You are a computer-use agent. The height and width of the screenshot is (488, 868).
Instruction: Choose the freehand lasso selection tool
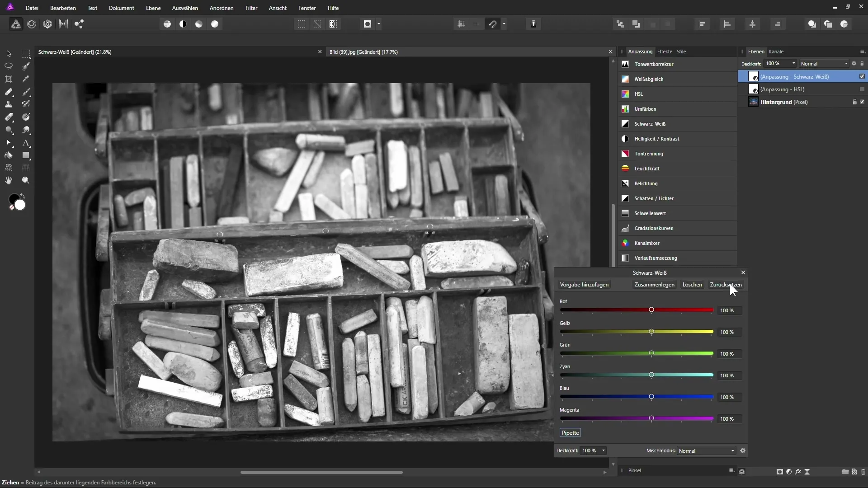[9, 66]
